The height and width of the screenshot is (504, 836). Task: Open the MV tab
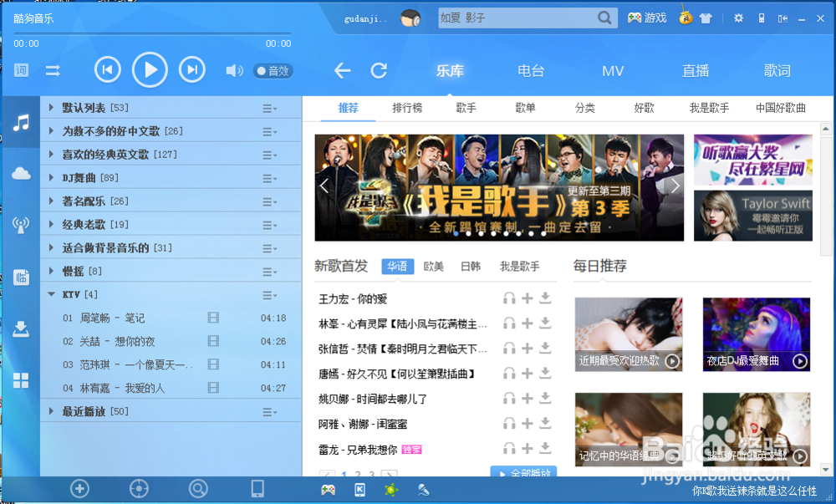[613, 71]
